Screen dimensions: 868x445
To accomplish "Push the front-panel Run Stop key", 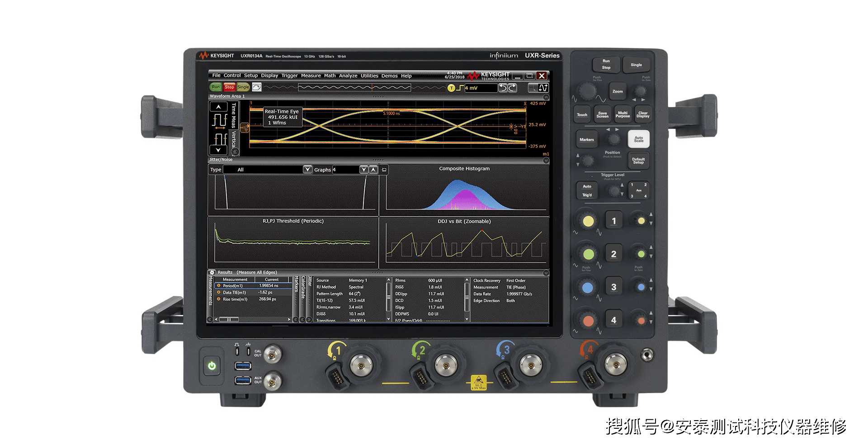I will click(x=606, y=64).
